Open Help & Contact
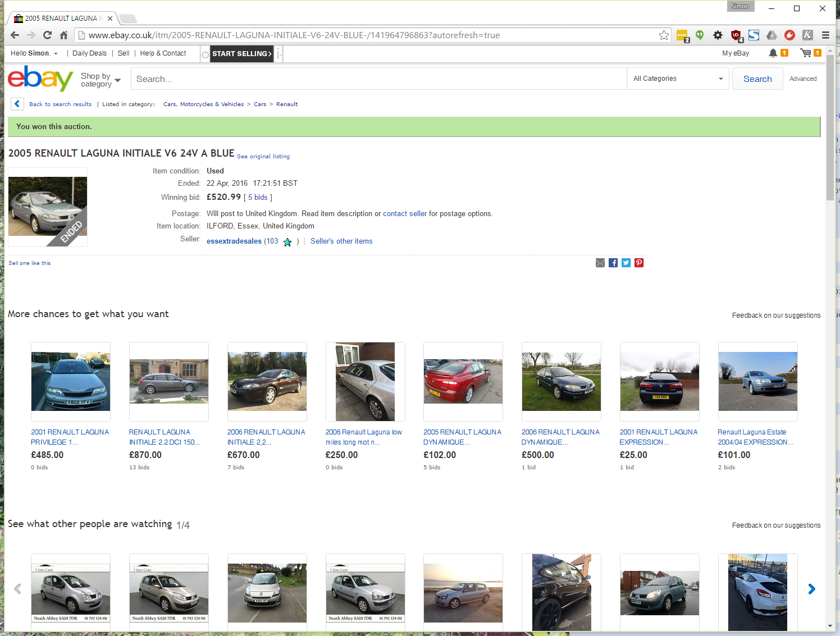Viewport: 840px width, 636px height. [163, 53]
